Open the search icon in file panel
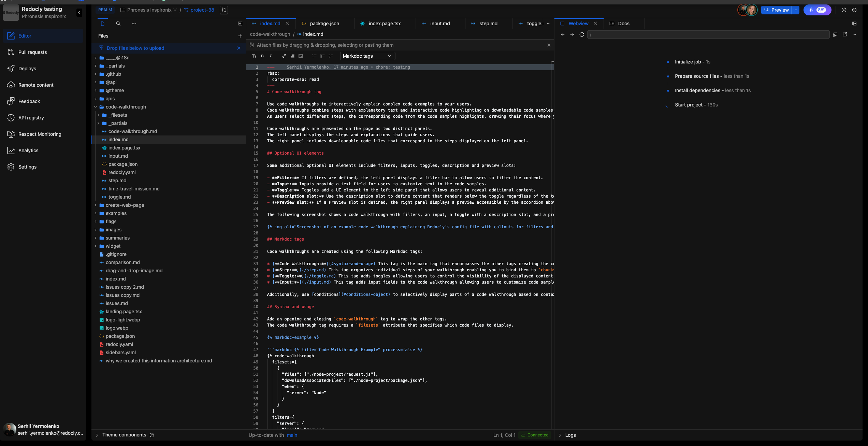This screenshot has width=868, height=446. [118, 24]
